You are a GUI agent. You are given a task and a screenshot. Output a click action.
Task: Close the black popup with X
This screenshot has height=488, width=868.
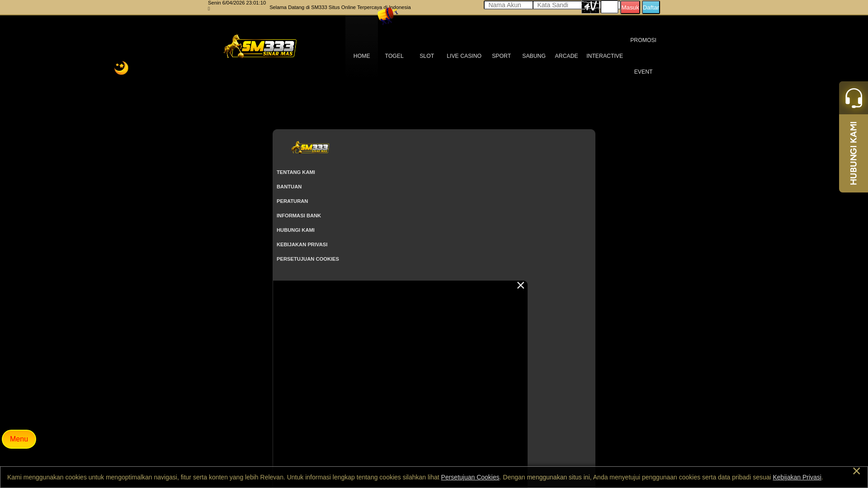520,285
